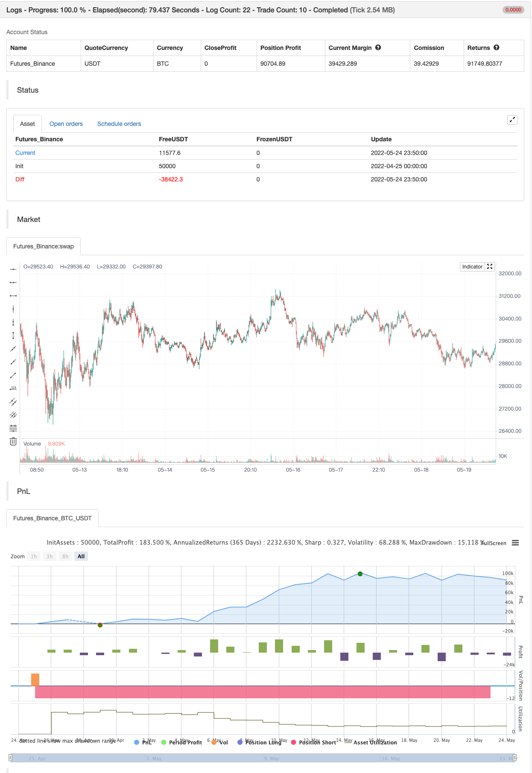
Task: Select the horizontal segment drawing tool
Action: pos(13,295)
